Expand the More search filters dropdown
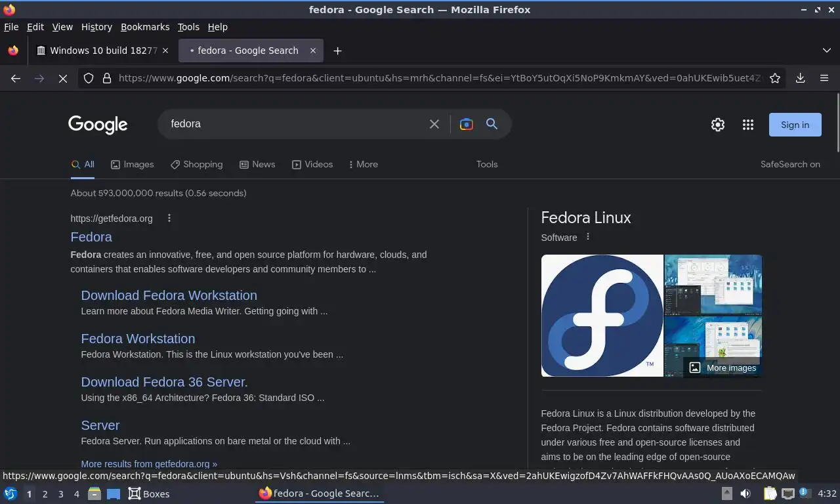Image resolution: width=840 pixels, height=504 pixels. pyautogui.click(x=364, y=164)
